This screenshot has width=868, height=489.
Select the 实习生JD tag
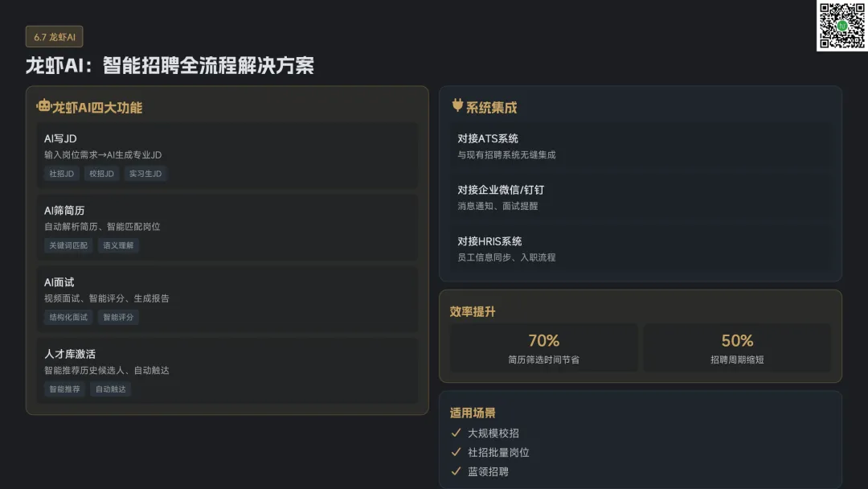(145, 174)
